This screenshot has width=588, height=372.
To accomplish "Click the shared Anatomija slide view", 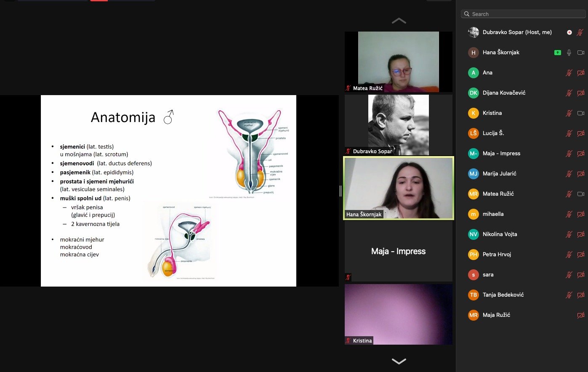I will (168, 191).
